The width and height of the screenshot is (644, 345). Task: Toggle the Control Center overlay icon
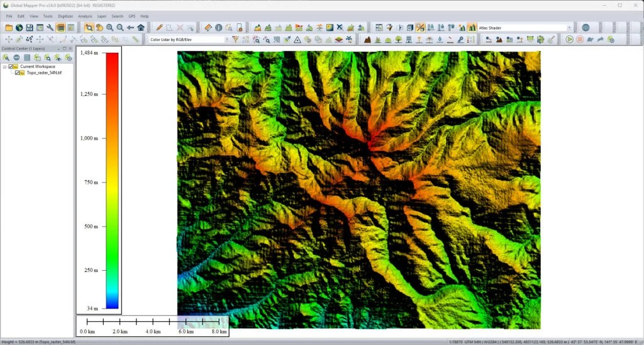pos(60,28)
